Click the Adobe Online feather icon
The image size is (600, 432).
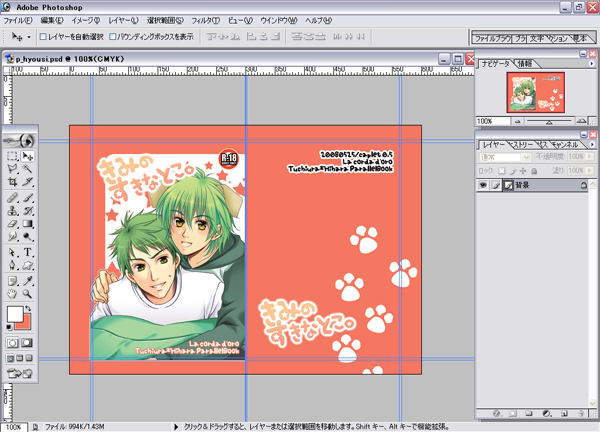[20, 141]
